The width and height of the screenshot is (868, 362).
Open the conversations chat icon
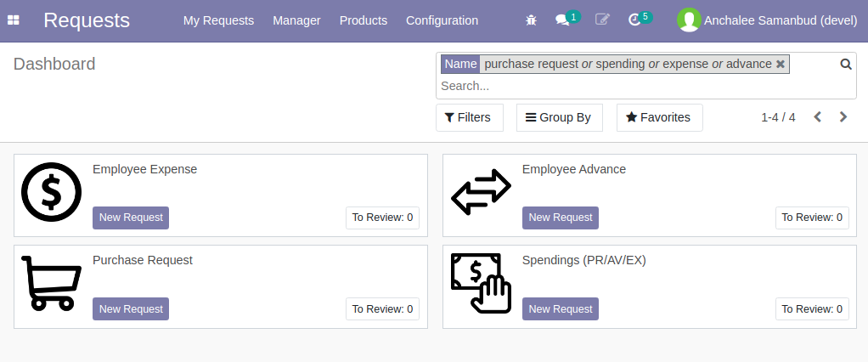[561, 20]
